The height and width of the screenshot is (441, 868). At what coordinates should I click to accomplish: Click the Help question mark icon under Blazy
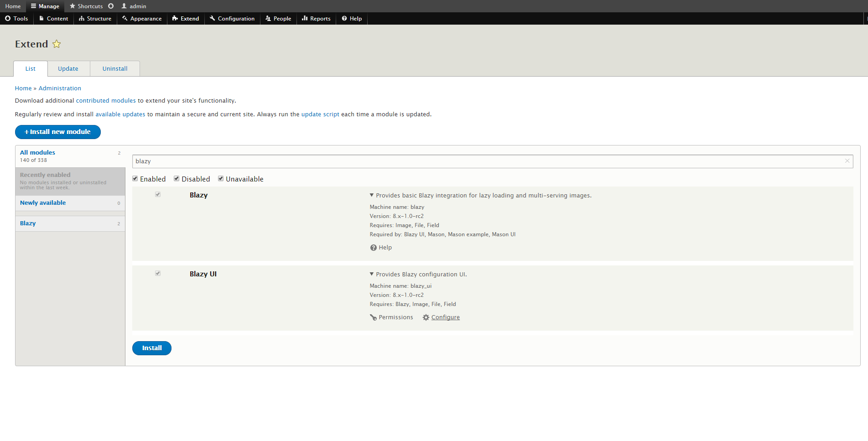point(373,248)
